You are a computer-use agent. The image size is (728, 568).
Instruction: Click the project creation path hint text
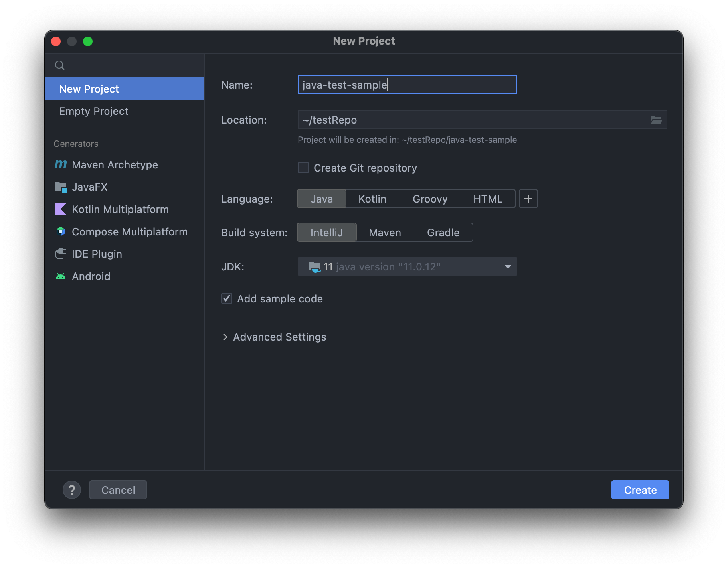click(407, 140)
